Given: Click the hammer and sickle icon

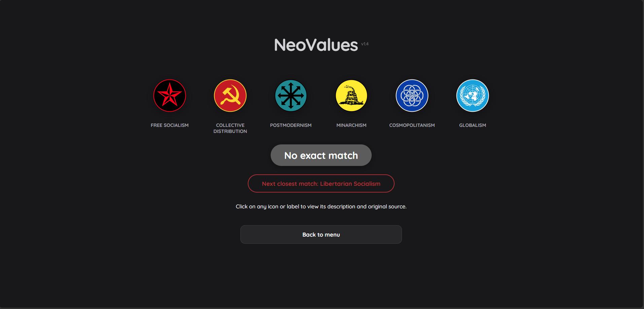Looking at the screenshot, I should coord(230,96).
